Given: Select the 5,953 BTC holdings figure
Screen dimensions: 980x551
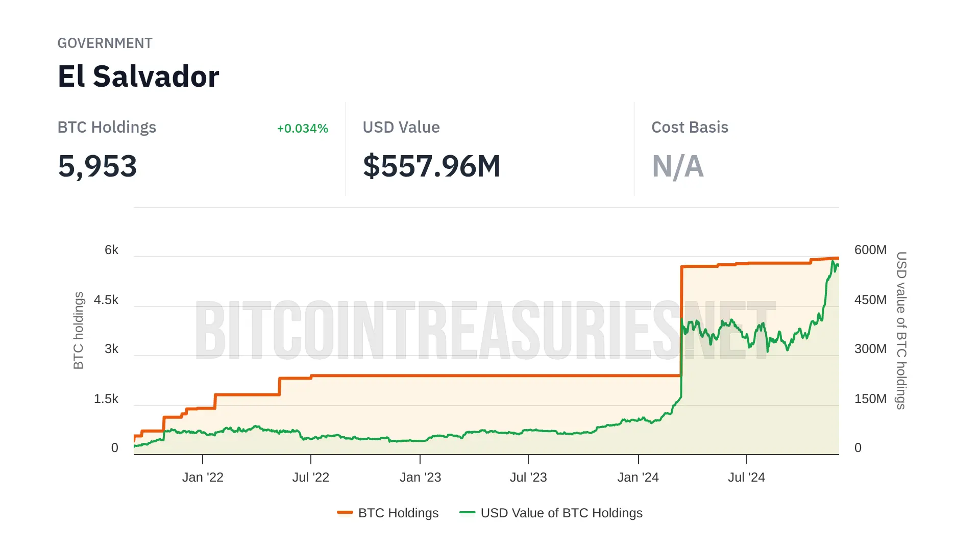Looking at the screenshot, I should click(x=97, y=166).
